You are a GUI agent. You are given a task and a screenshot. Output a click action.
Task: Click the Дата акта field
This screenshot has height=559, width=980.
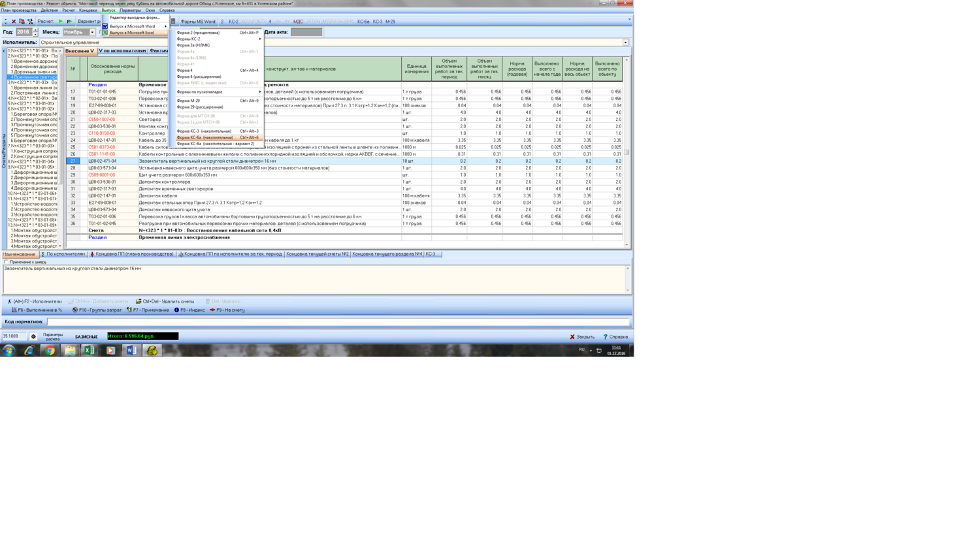coord(306,32)
